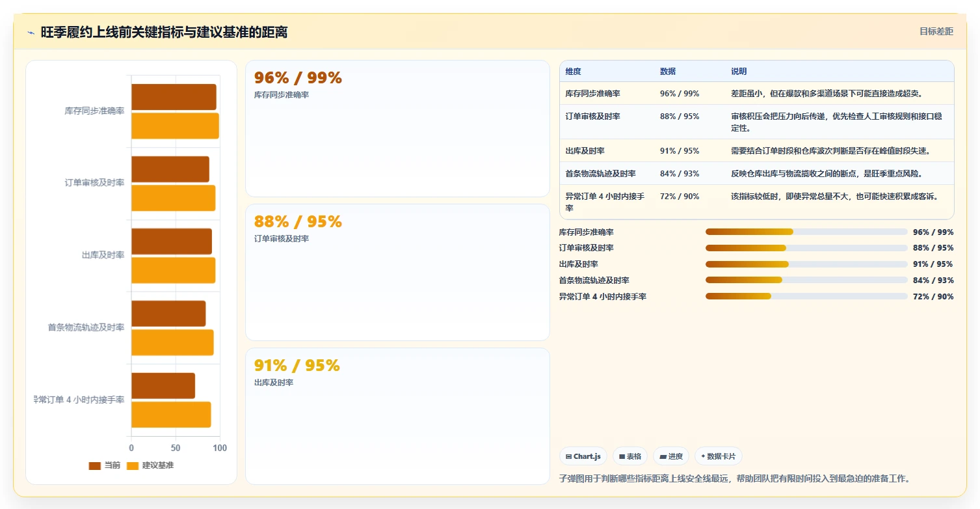Viewport: 980px width, 509px height.
Task: Click the 库存同步准确率 axis label in the chart
Action: tap(94, 111)
